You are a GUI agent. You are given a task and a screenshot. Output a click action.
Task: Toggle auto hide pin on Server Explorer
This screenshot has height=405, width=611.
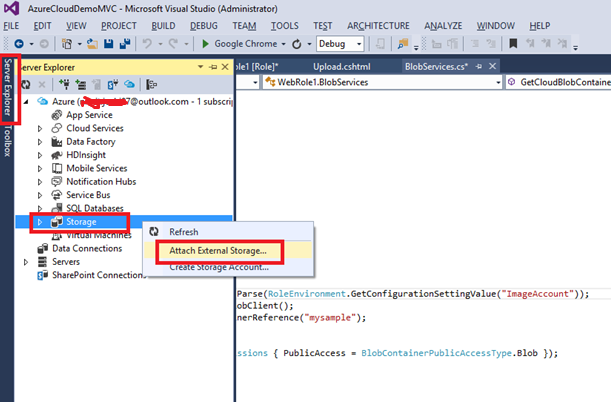tap(213, 67)
